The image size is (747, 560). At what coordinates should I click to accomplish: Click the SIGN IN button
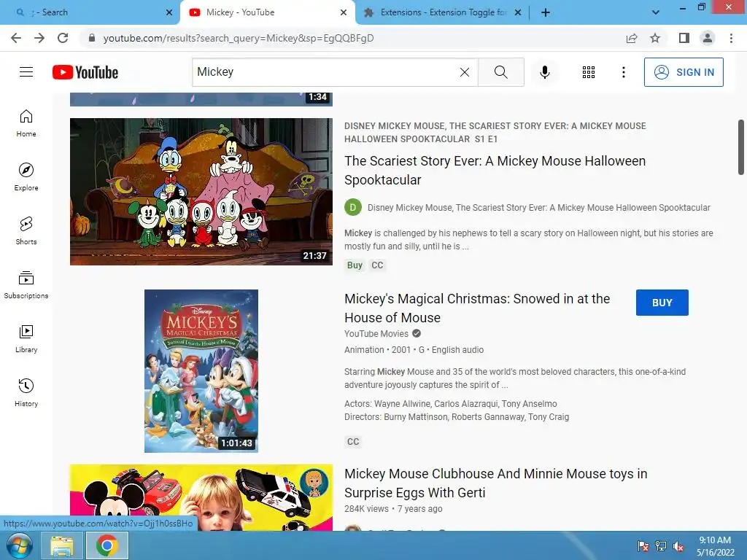[684, 72]
